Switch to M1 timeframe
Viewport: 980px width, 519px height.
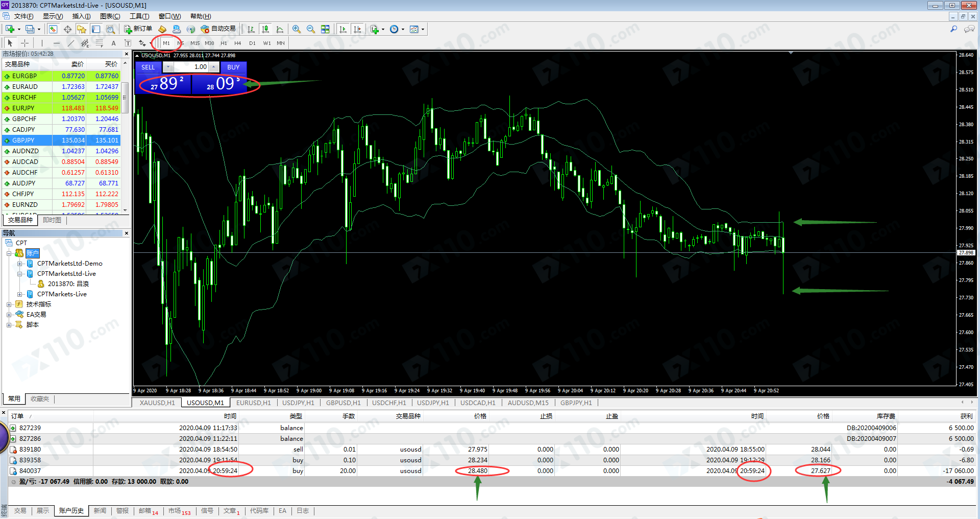click(x=166, y=43)
